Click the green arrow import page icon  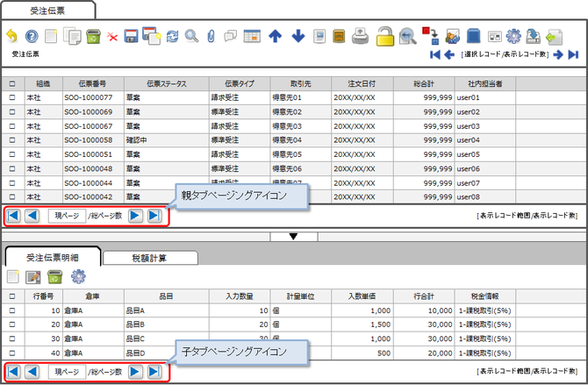(x=555, y=37)
